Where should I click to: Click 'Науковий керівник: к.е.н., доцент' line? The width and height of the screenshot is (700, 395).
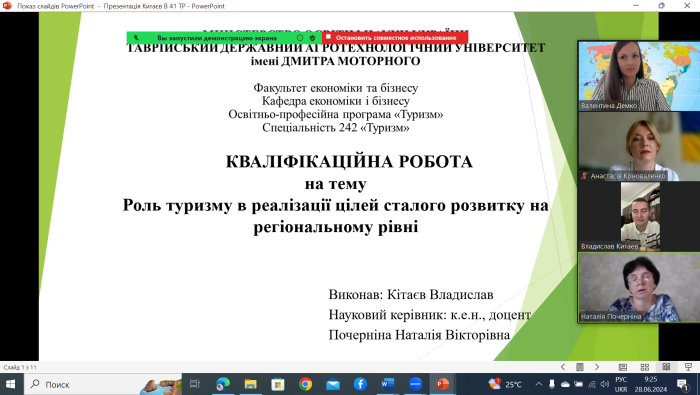(x=429, y=315)
